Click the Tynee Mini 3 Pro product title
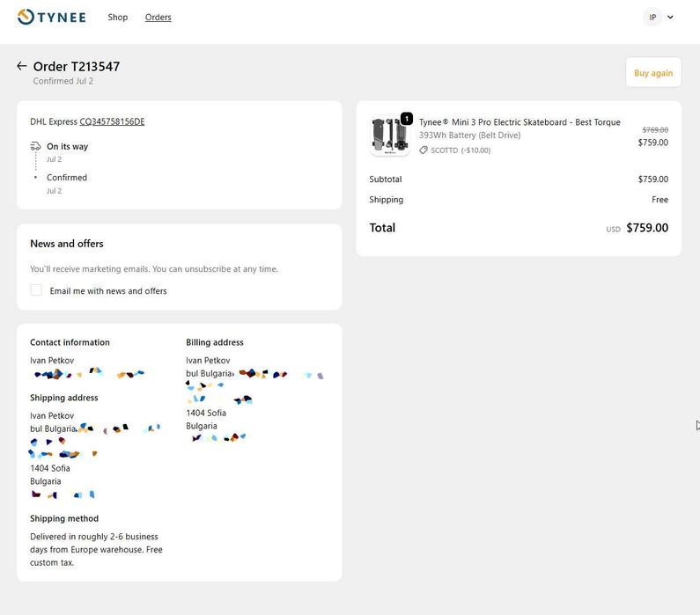 (519, 122)
